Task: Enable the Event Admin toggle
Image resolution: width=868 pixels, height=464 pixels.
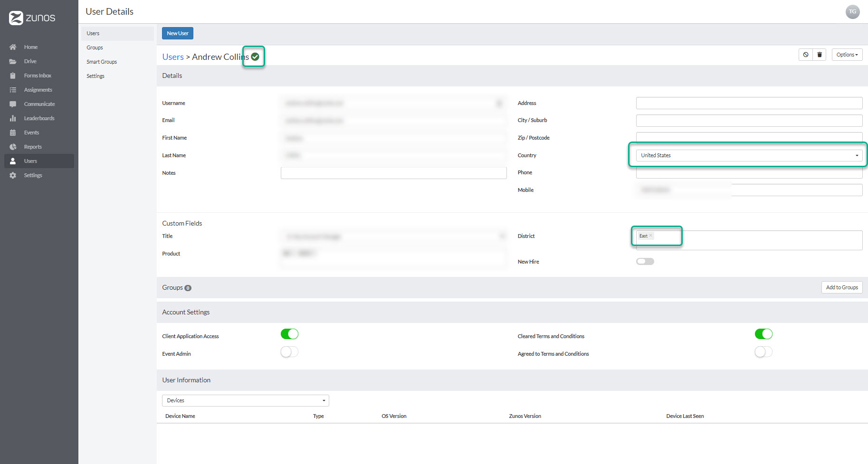Action: coord(289,351)
